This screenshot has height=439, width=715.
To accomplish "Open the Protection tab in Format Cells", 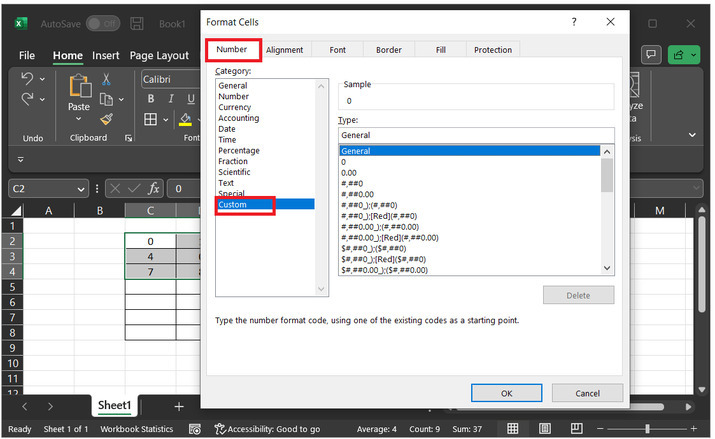I will pyautogui.click(x=492, y=50).
